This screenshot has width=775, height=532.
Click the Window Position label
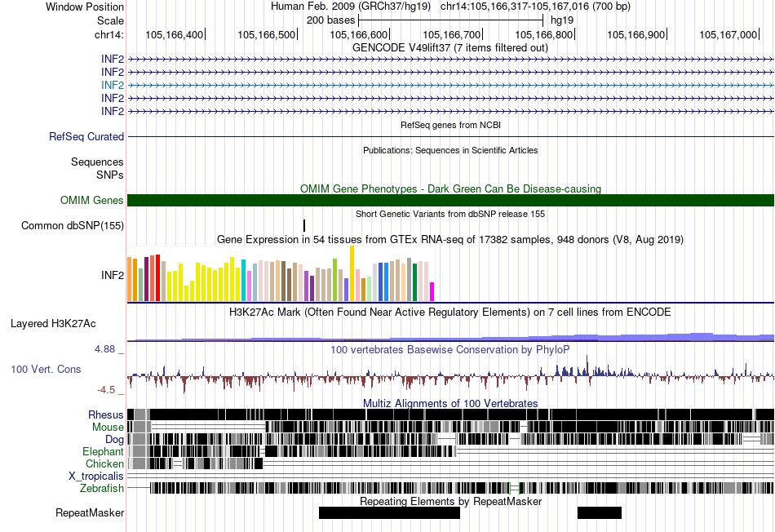tap(85, 7)
